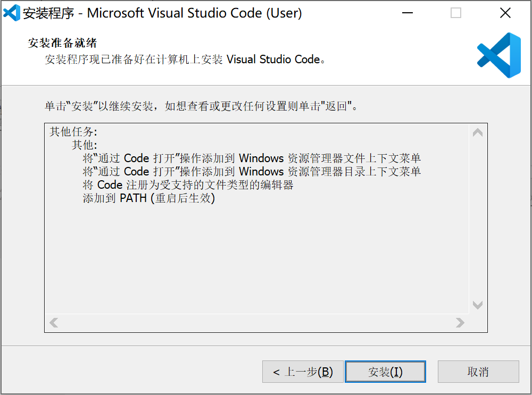Select the 其他任务: line in summary
Screen dimensions: 532x395
click(x=73, y=131)
